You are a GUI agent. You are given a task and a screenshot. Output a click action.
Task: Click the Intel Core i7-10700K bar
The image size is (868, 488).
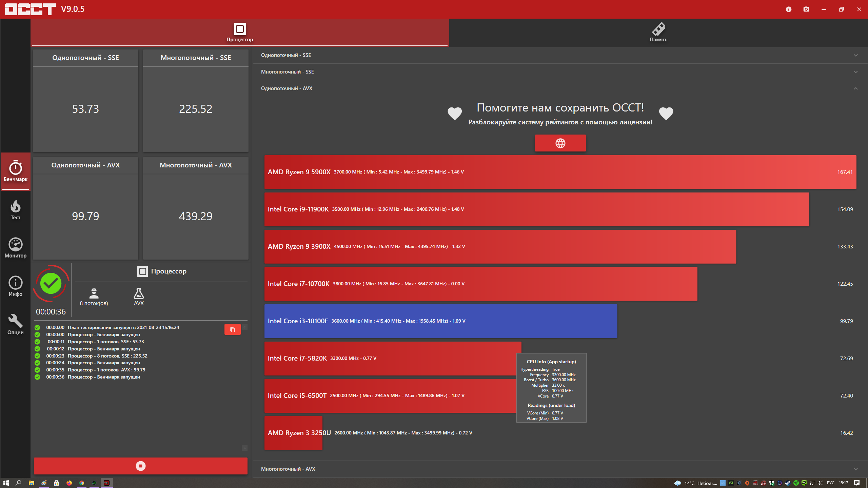point(481,284)
